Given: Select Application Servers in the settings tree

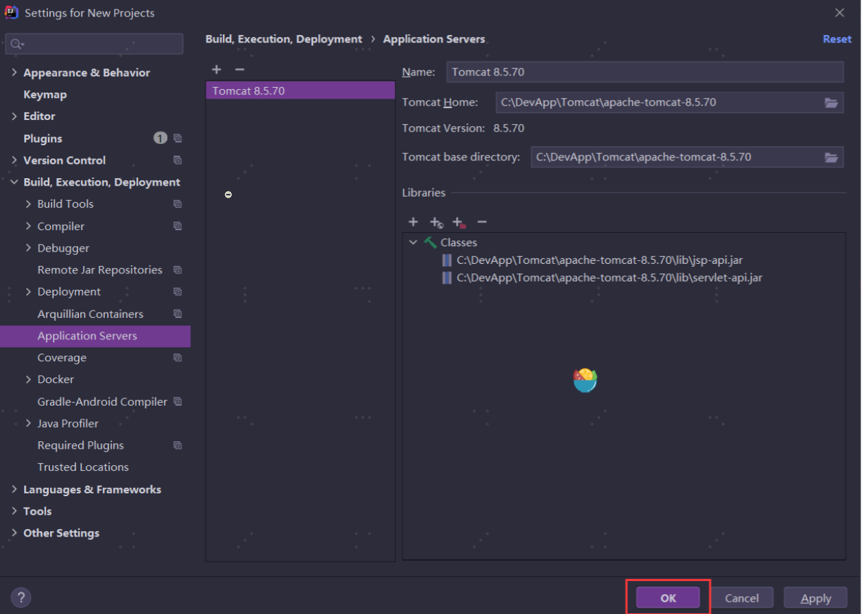Looking at the screenshot, I should [95, 336].
